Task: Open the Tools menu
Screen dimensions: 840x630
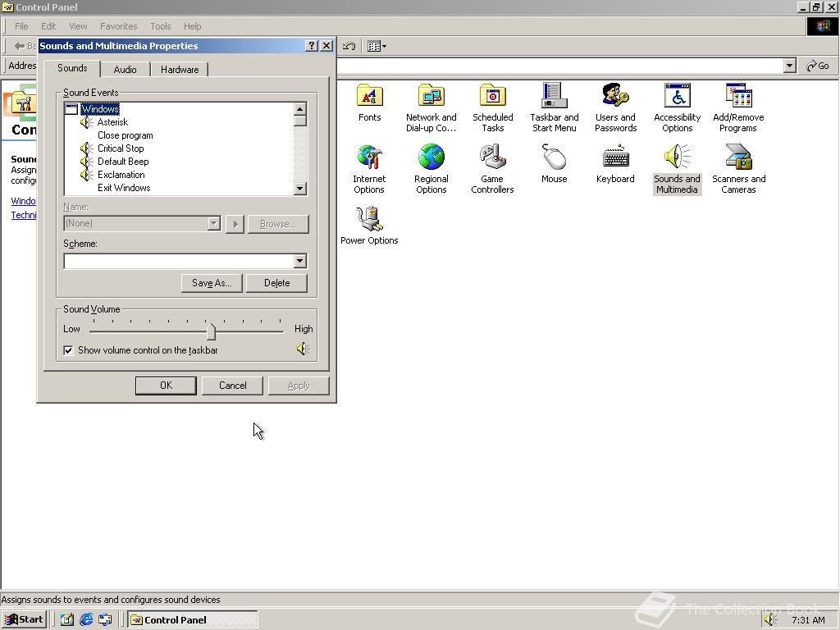Action: click(160, 26)
